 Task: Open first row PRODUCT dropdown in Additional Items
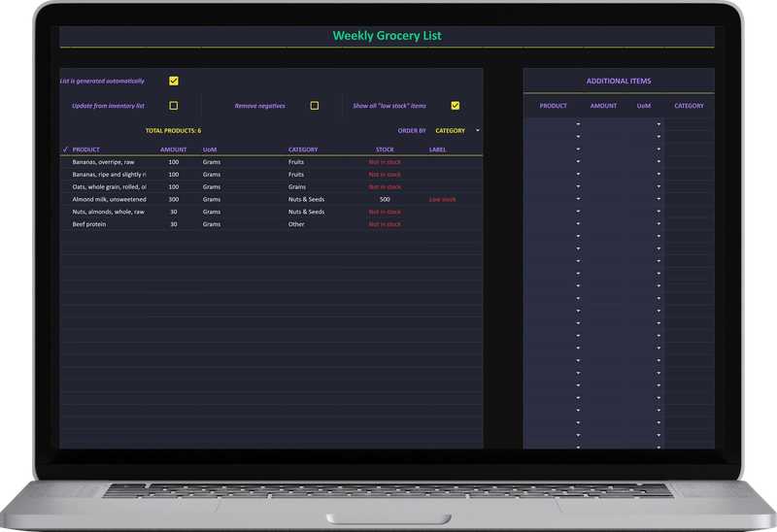pyautogui.click(x=578, y=124)
